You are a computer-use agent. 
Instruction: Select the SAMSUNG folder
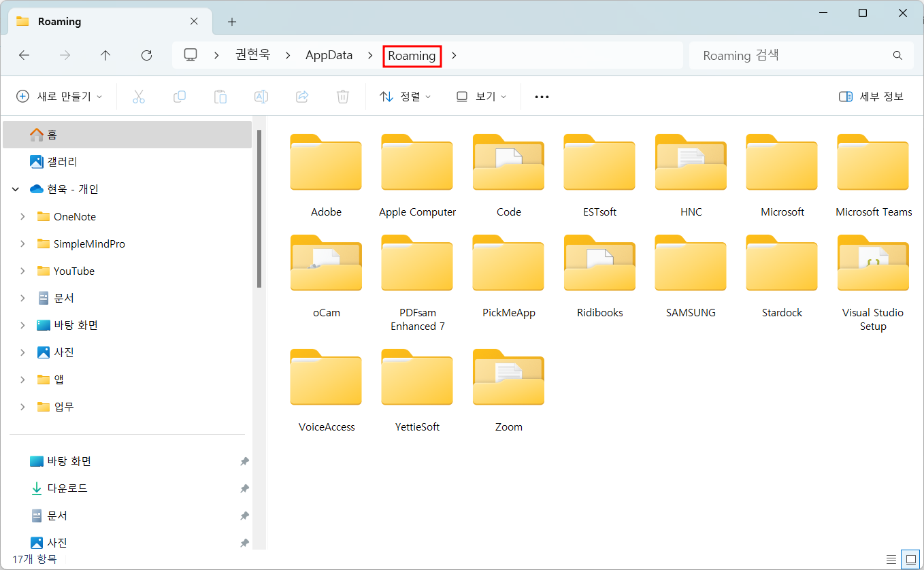691,277
